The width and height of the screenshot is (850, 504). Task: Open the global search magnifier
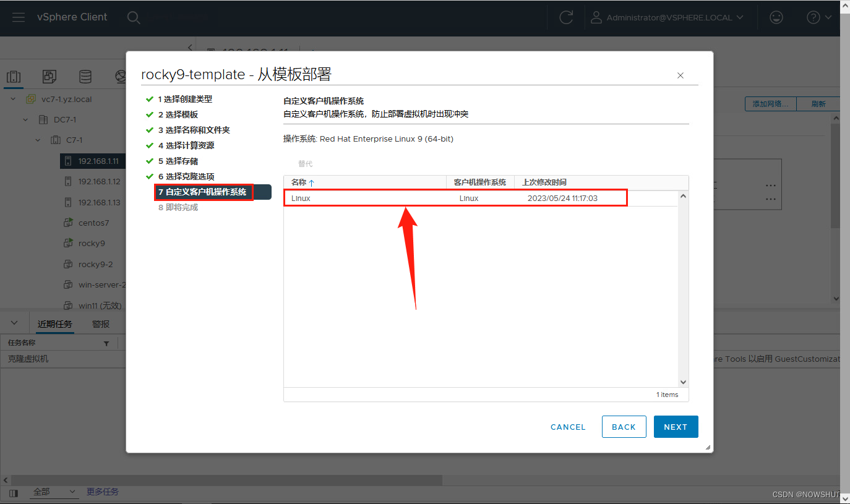[134, 17]
